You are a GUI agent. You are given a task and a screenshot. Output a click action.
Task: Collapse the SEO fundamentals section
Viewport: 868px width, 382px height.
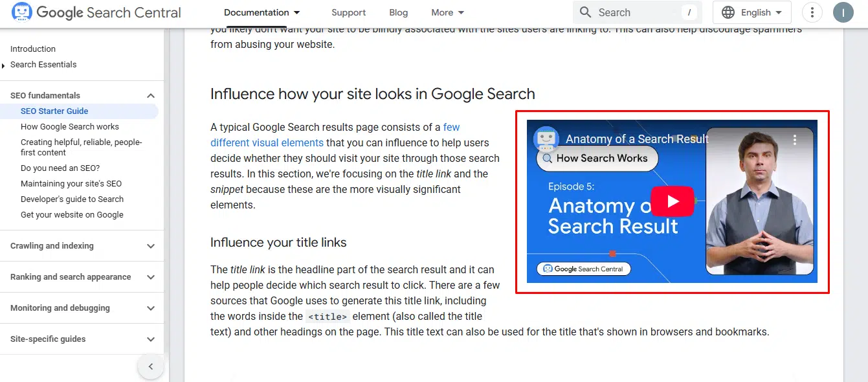coord(150,96)
